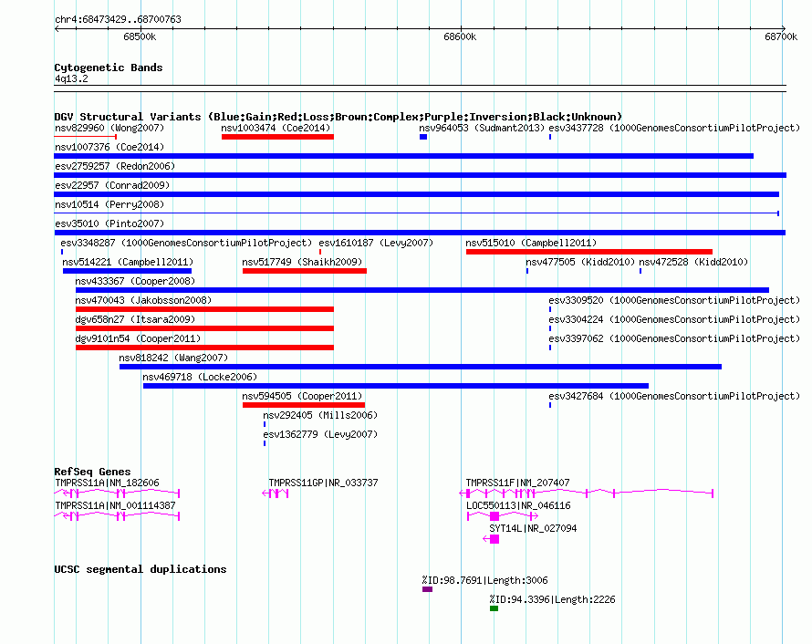Click the nsv477505 (Kidd2010) label
The image size is (812, 644).
coord(580,262)
